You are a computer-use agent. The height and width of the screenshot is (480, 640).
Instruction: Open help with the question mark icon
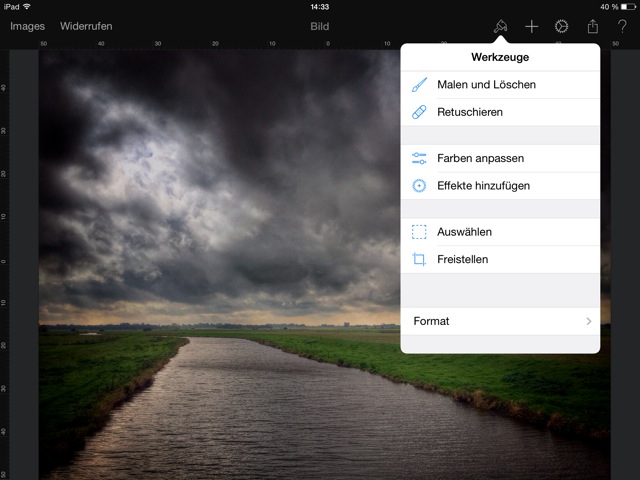(x=621, y=26)
